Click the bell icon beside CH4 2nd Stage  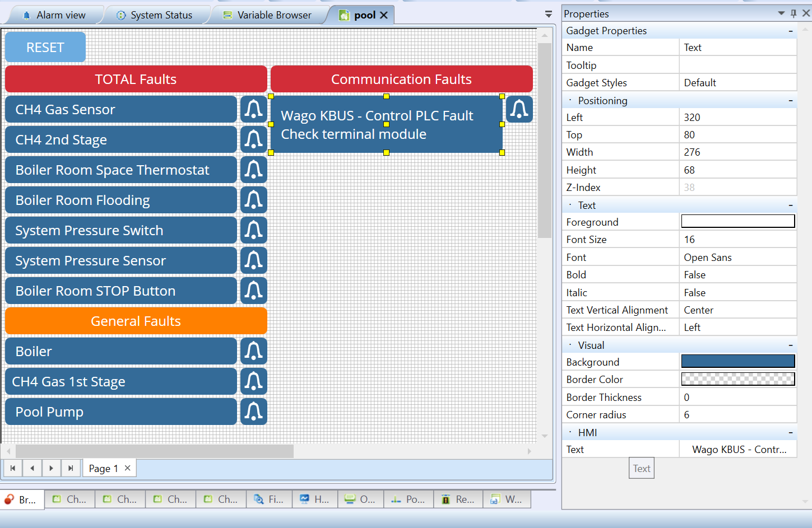pos(254,139)
